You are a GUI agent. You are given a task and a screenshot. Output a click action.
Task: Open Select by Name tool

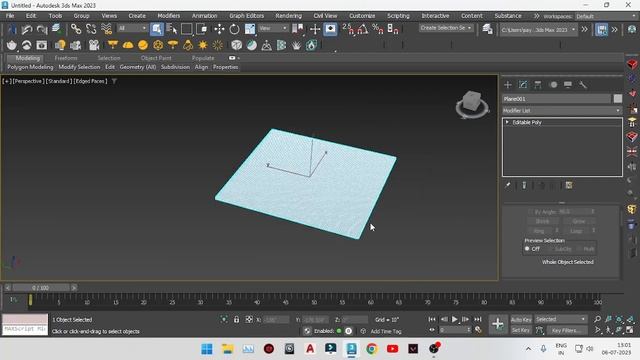tap(172, 29)
